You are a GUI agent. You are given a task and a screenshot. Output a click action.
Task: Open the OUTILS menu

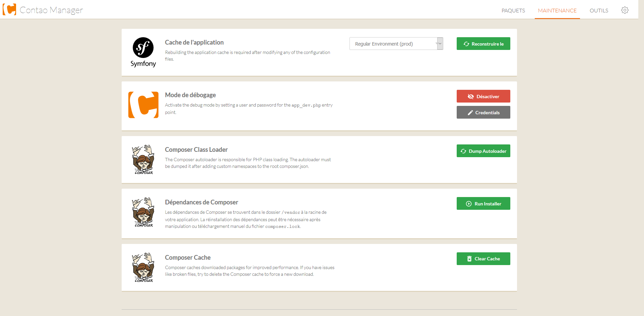click(x=599, y=10)
